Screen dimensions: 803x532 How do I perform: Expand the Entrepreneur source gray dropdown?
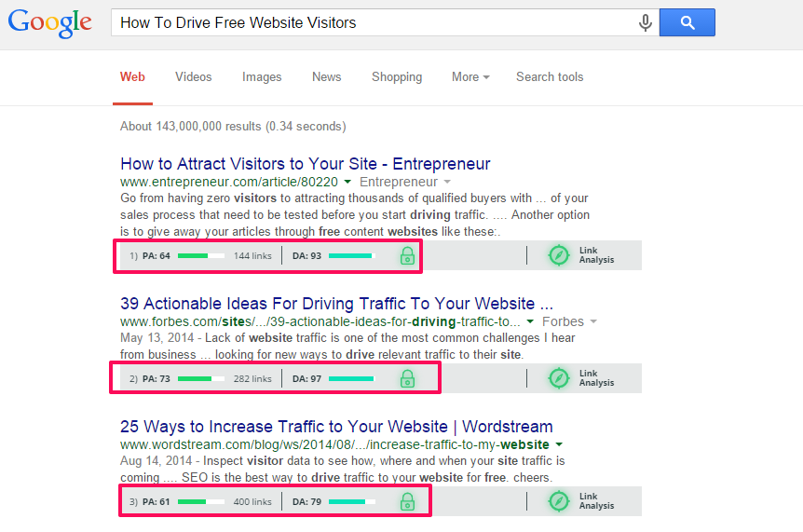pyautogui.click(x=447, y=182)
